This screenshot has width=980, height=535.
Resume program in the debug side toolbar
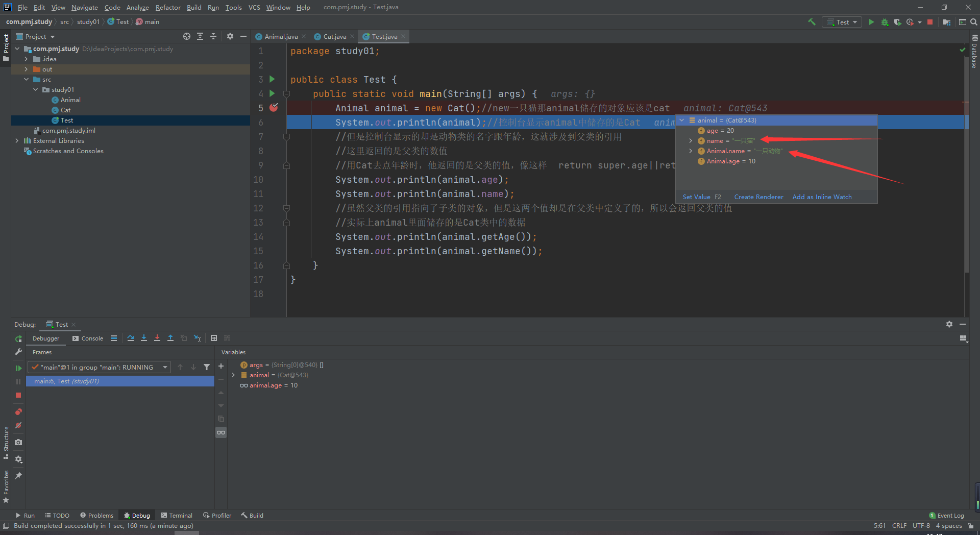tap(18, 368)
